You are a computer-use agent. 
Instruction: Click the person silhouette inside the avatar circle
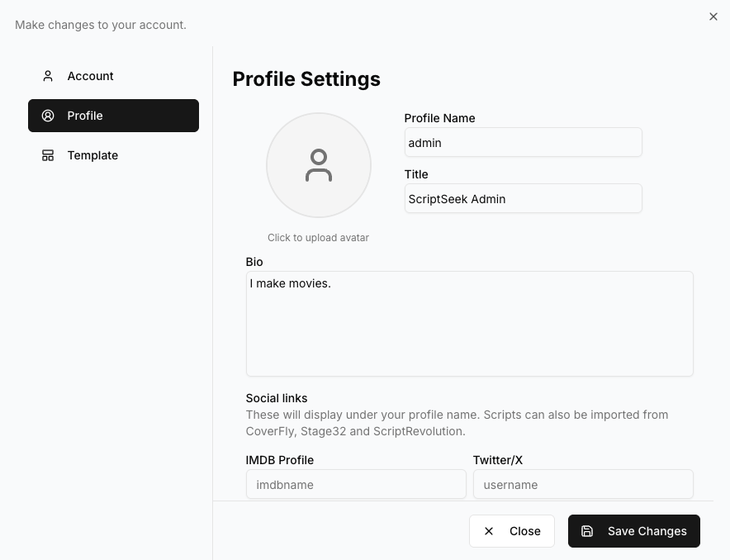(x=318, y=165)
